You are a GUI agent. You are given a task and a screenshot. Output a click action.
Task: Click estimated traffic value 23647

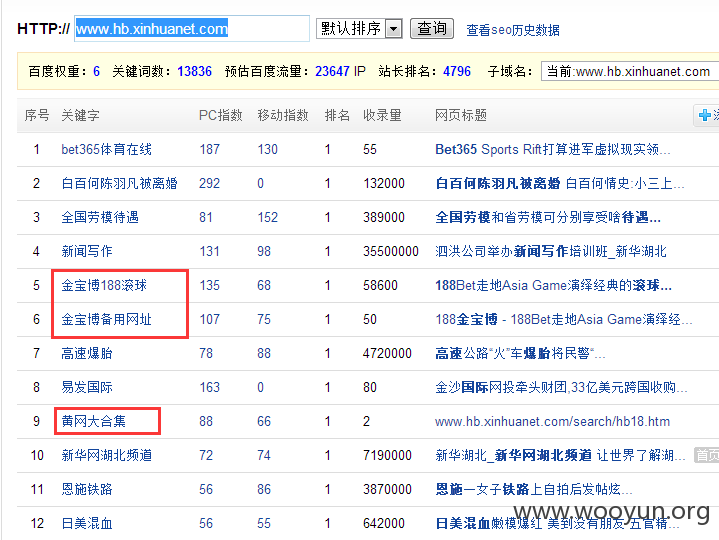(x=332, y=72)
